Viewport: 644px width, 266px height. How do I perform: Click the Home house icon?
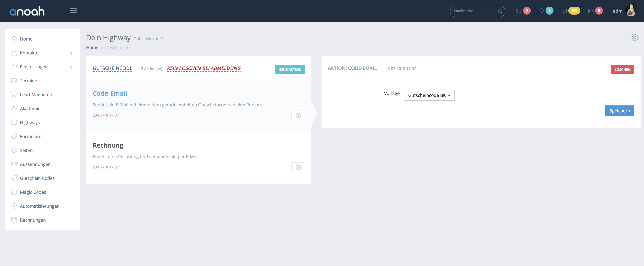tap(14, 39)
